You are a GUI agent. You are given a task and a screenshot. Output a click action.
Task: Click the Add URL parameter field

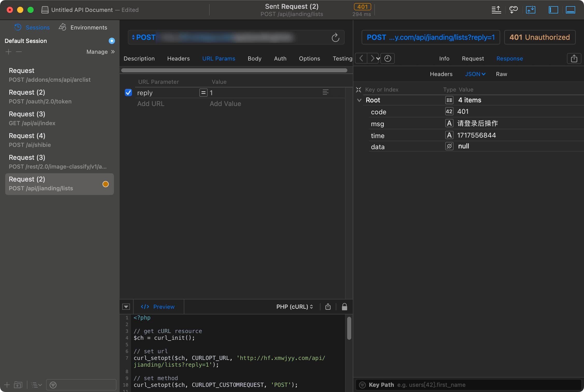click(151, 104)
